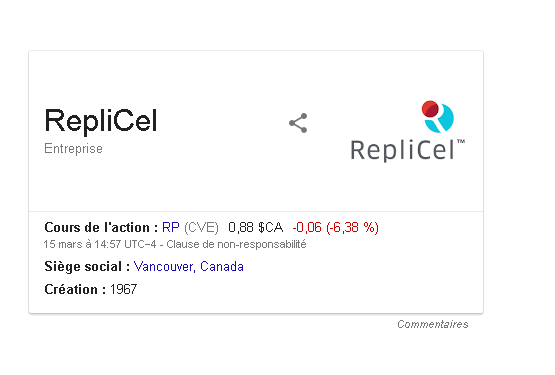Click the 0,88 $CA stock price
555x375 pixels.
point(256,227)
